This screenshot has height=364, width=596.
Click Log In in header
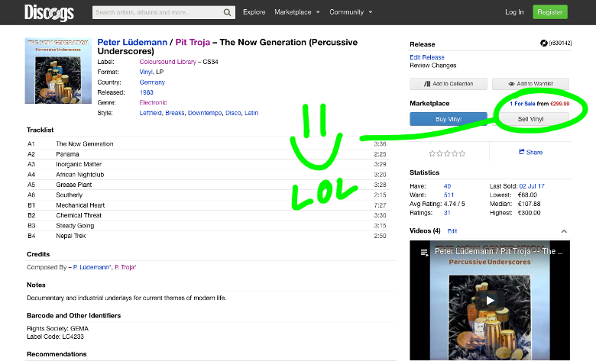(515, 12)
